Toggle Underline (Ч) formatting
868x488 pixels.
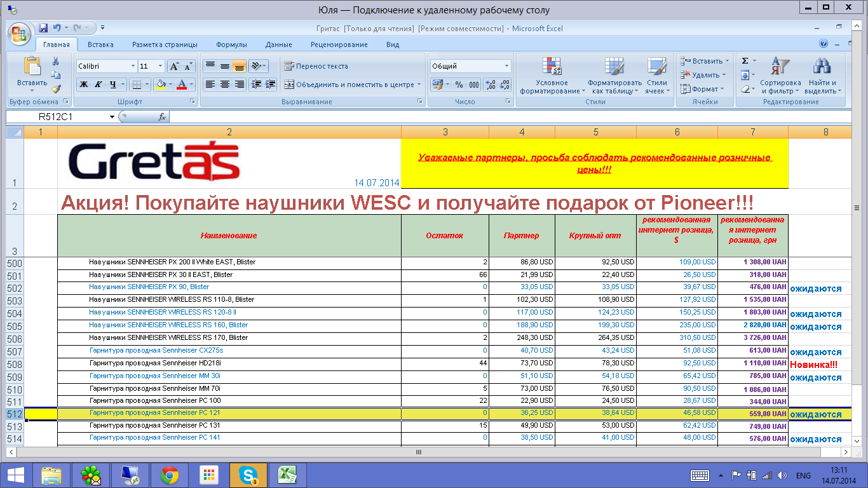[x=112, y=85]
